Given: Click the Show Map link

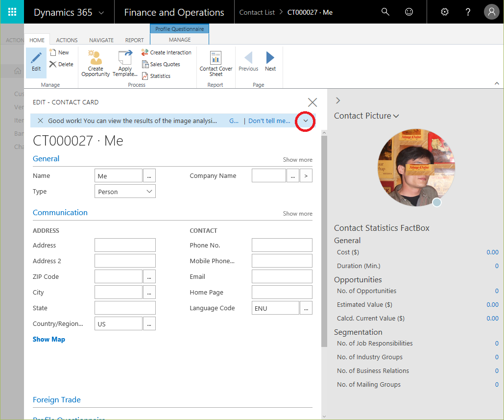Looking at the screenshot, I should (49, 339).
